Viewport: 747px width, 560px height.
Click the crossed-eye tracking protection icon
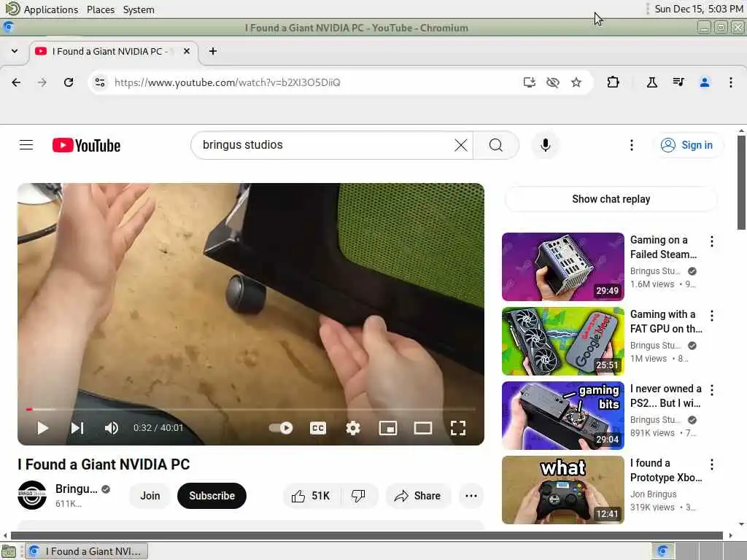pyautogui.click(x=553, y=82)
